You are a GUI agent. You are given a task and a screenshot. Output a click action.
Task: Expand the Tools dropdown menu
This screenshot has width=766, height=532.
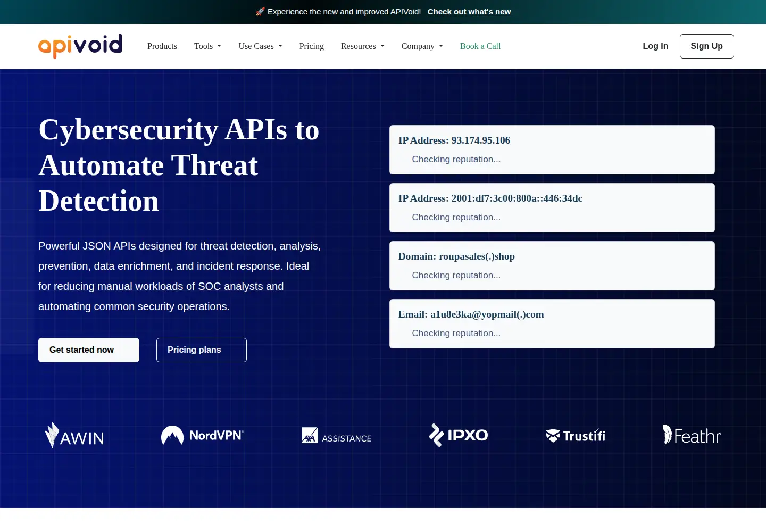click(207, 46)
